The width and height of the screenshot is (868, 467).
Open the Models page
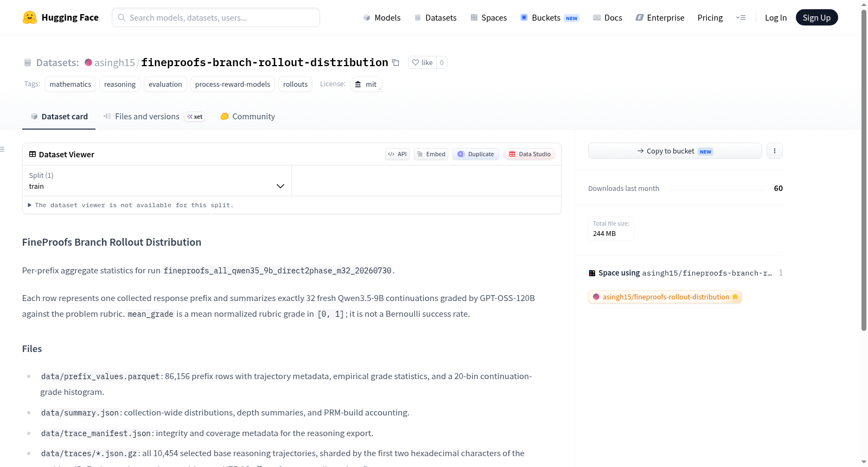382,17
